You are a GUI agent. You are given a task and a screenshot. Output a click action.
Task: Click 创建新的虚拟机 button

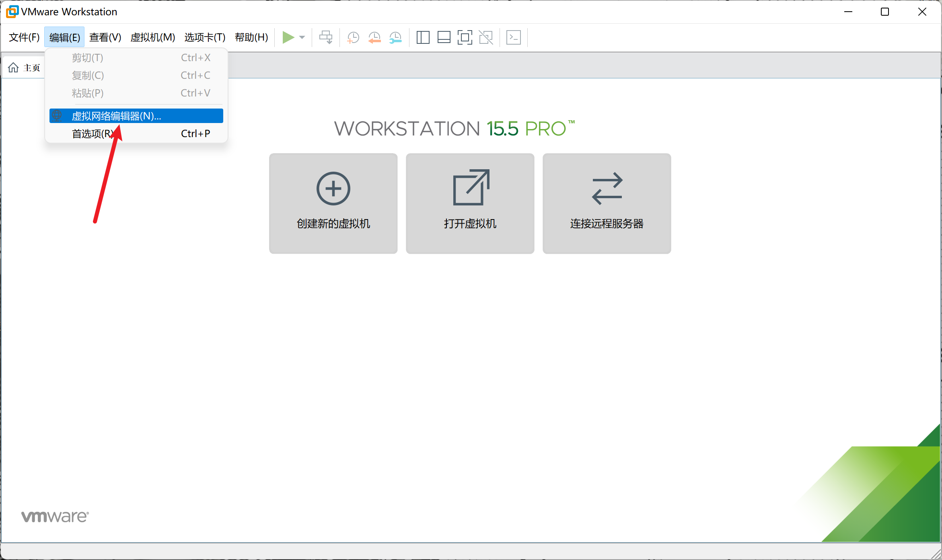click(x=333, y=203)
